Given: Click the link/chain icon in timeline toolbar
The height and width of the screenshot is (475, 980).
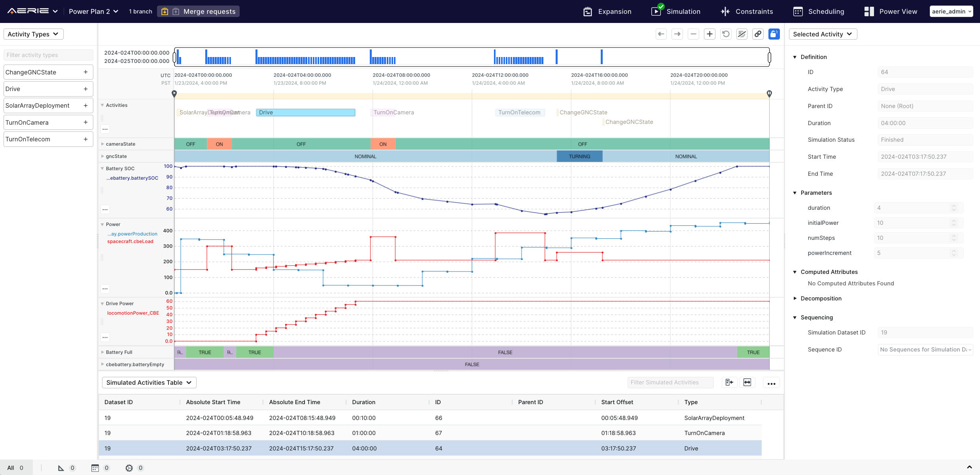Looking at the screenshot, I should click(758, 34).
